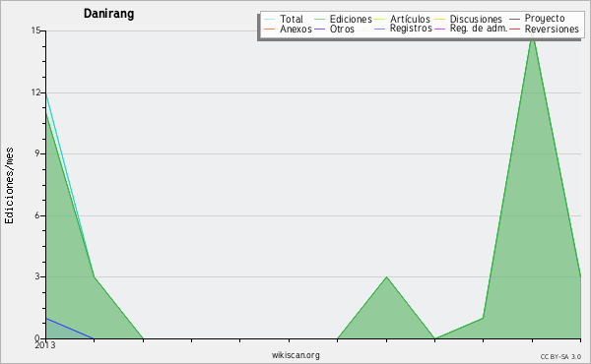Click the 2013 x-axis label
This screenshot has height=364, width=591.
45,345
